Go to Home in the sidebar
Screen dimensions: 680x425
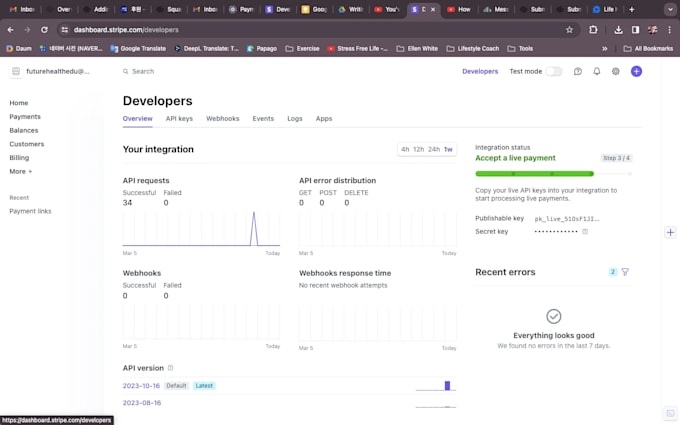click(x=19, y=103)
